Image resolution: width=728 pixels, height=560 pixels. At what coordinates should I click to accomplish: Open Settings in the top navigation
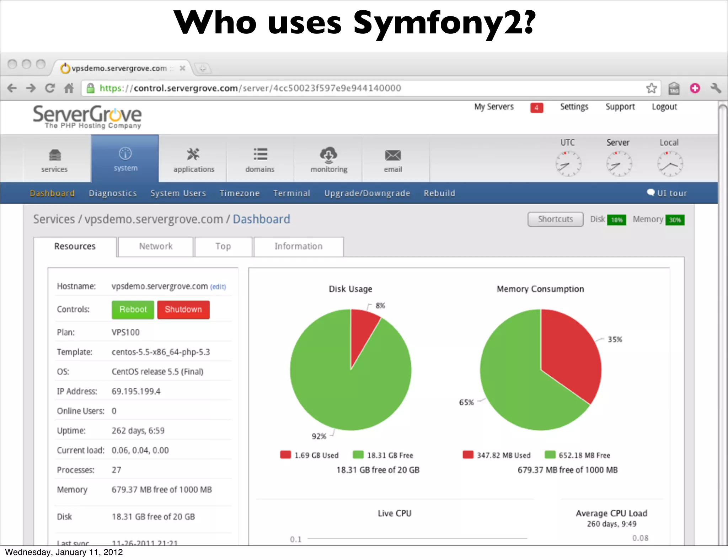(574, 107)
